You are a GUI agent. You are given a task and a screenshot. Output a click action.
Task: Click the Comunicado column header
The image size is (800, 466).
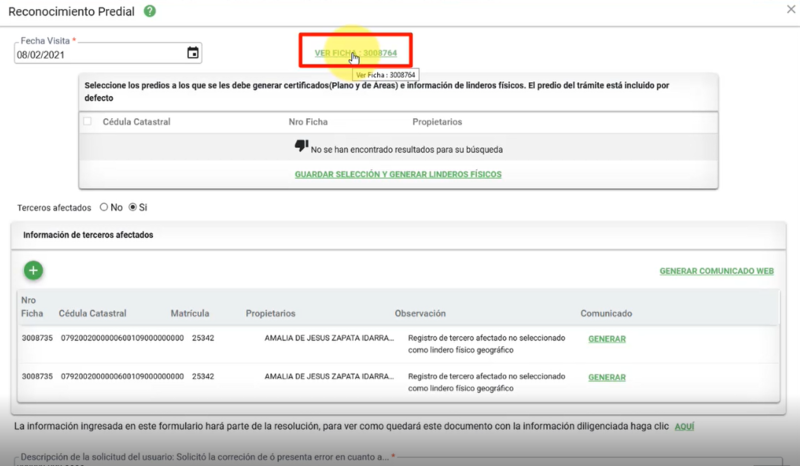(x=606, y=313)
